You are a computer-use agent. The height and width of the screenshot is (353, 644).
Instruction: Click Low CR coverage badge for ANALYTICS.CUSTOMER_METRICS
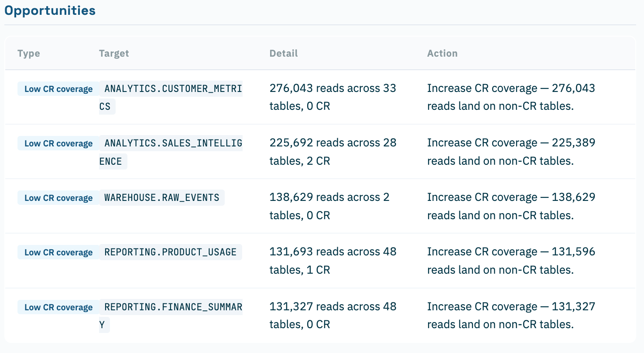pyautogui.click(x=58, y=89)
